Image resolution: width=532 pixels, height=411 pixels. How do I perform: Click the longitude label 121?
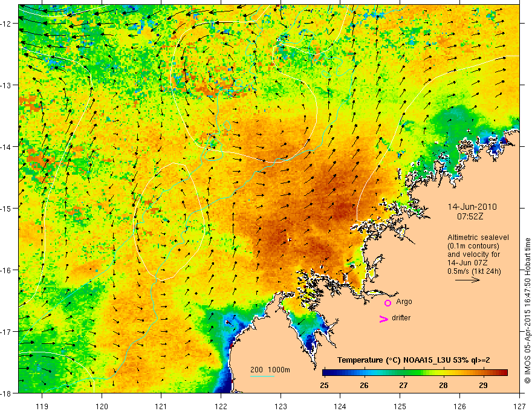[161, 406]
